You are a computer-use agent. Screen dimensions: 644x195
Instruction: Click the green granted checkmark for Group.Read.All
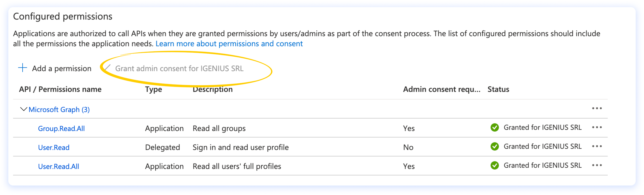(x=494, y=127)
